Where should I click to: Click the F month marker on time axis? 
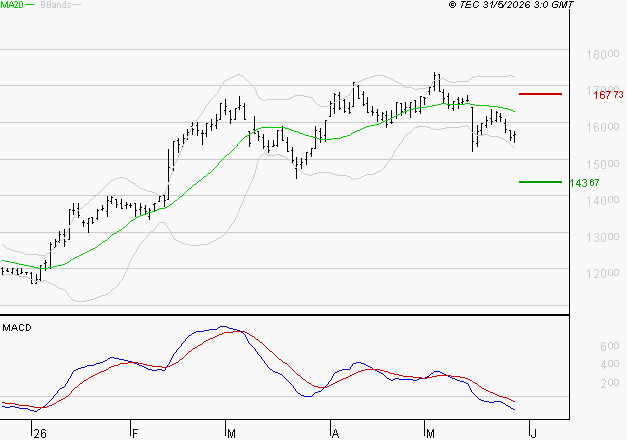[x=135, y=433]
